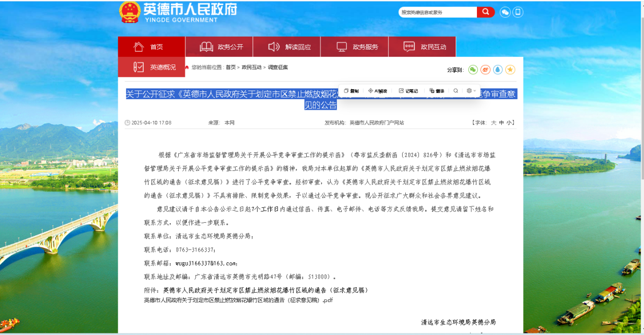Open the gear settings dropdown in the selection popup
The height and width of the screenshot is (335, 644).
pyautogui.click(x=471, y=90)
